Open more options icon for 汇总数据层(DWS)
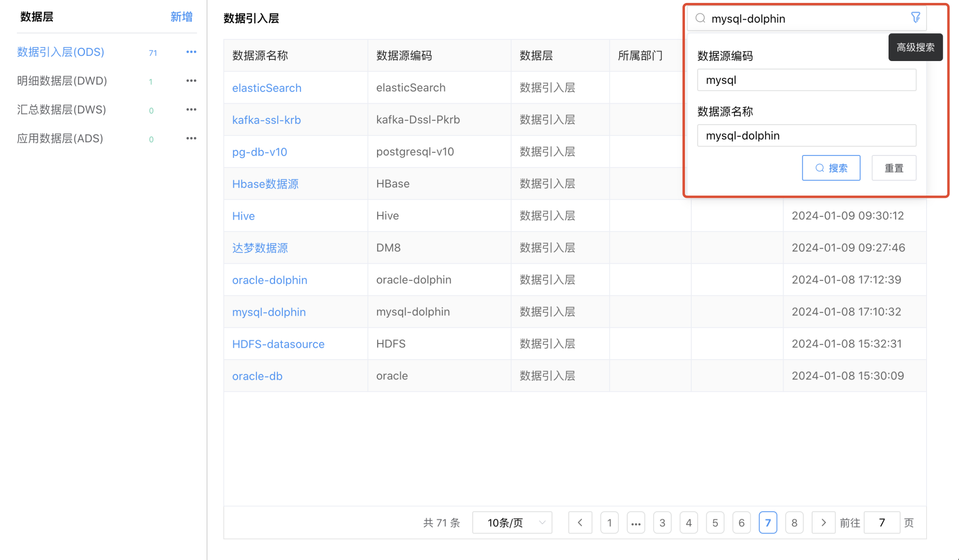 (191, 109)
